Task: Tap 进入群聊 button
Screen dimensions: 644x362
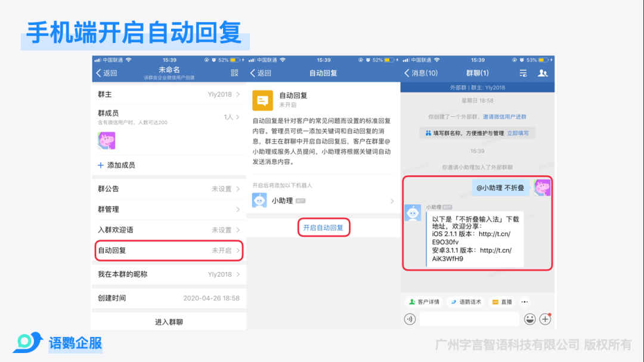Action: click(169, 322)
